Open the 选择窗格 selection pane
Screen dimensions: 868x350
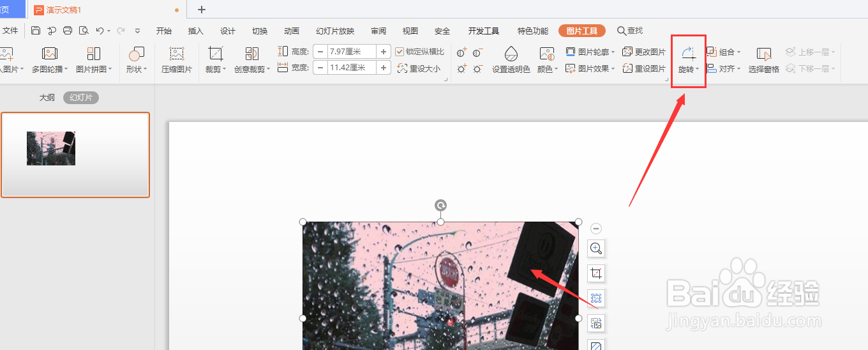pyautogui.click(x=764, y=61)
